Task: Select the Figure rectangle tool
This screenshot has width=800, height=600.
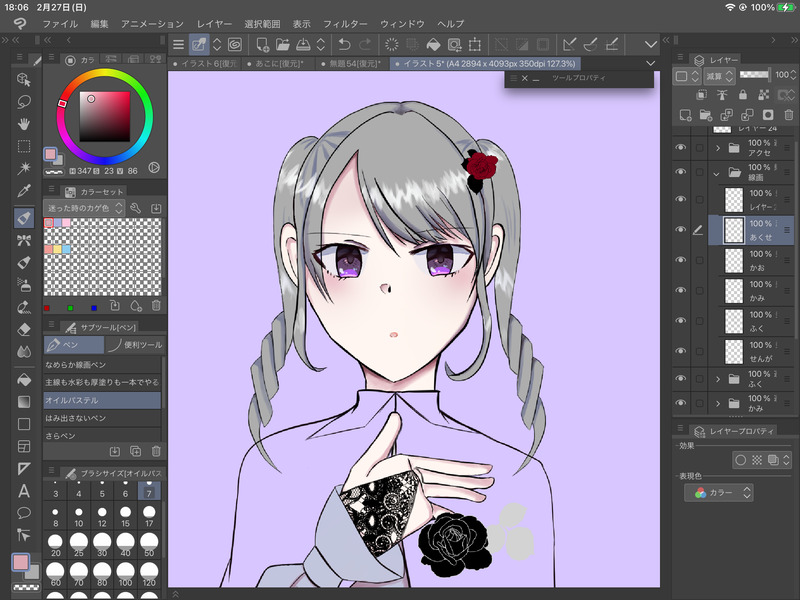Action: point(23,424)
